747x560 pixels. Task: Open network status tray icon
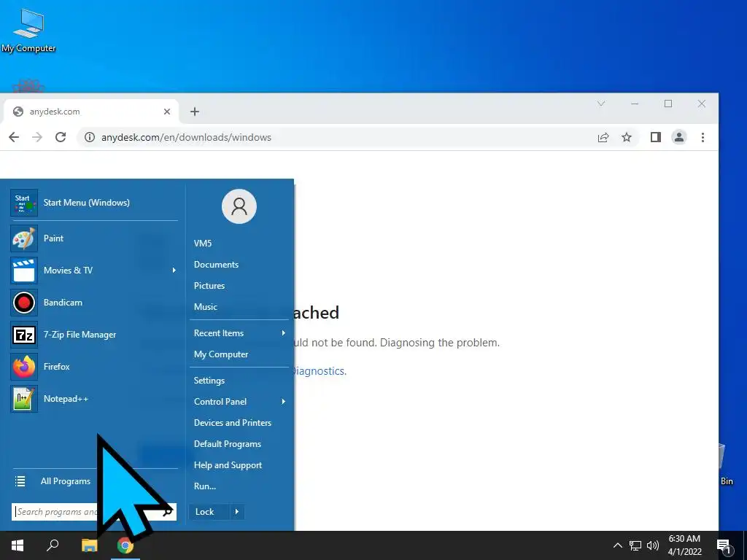[635, 545]
